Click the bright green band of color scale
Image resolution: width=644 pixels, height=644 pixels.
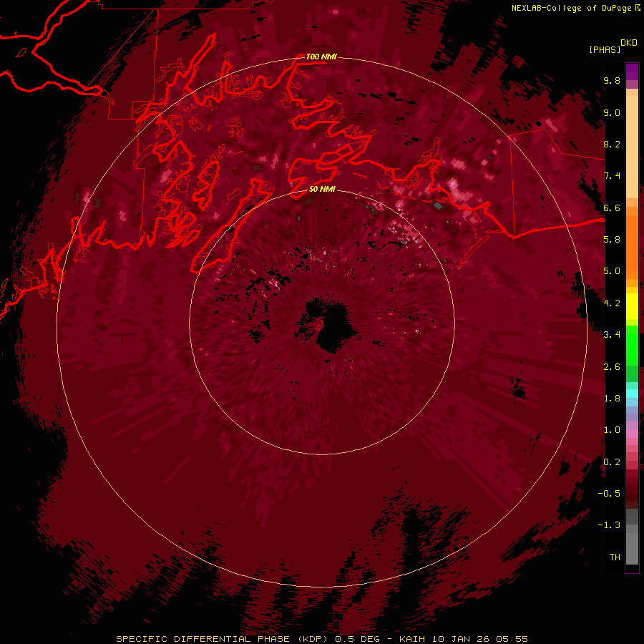click(x=632, y=345)
